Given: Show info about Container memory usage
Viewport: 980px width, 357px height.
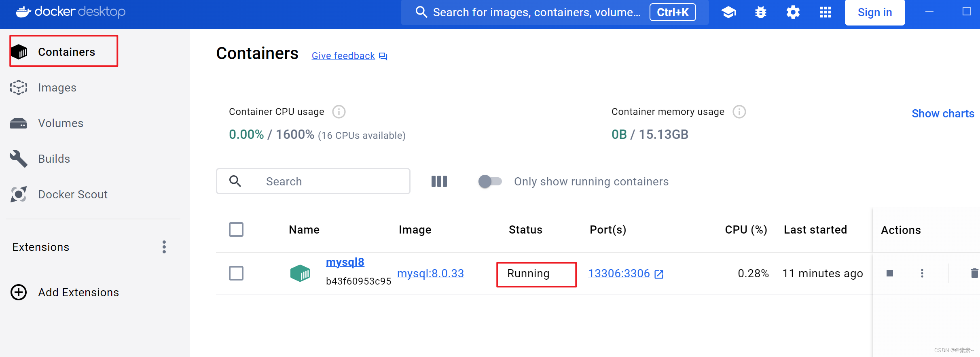Looking at the screenshot, I should click(739, 112).
